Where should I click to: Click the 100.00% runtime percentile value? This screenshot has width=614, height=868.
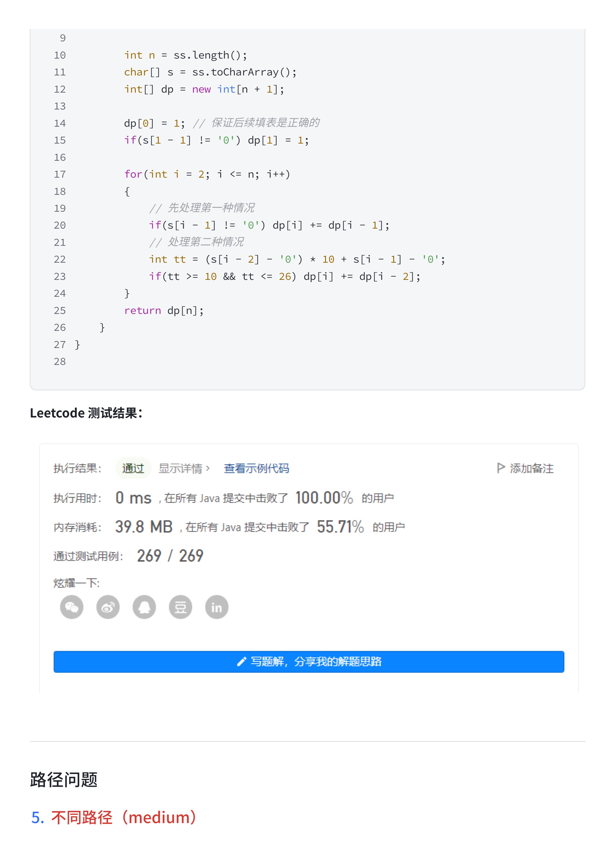(324, 498)
